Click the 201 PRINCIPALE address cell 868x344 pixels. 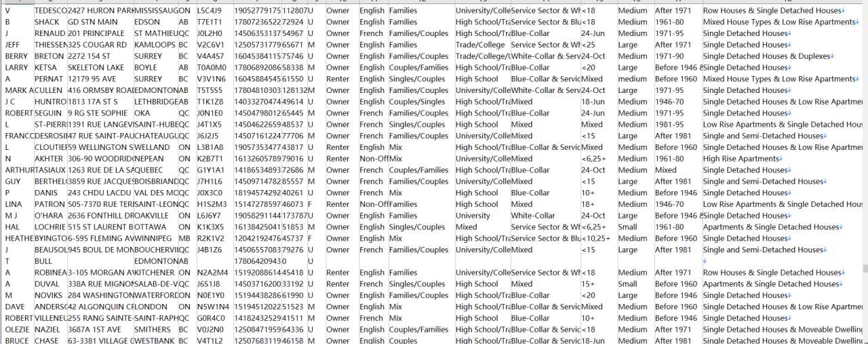[100, 33]
